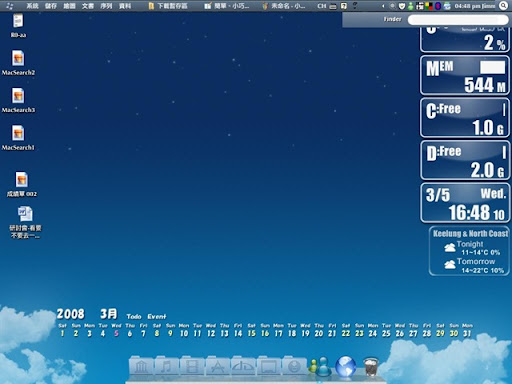The image size is (512, 384).
Task: Click inside the Finder search field
Action: click(458, 20)
